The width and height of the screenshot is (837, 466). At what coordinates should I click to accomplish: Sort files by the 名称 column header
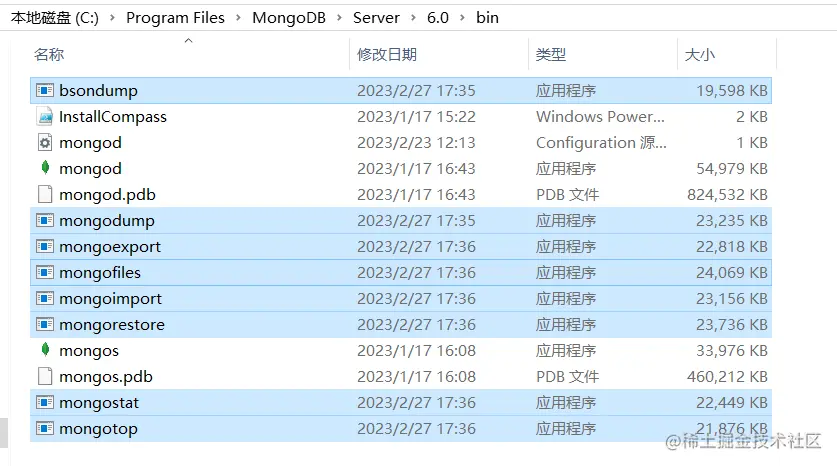[x=49, y=55]
